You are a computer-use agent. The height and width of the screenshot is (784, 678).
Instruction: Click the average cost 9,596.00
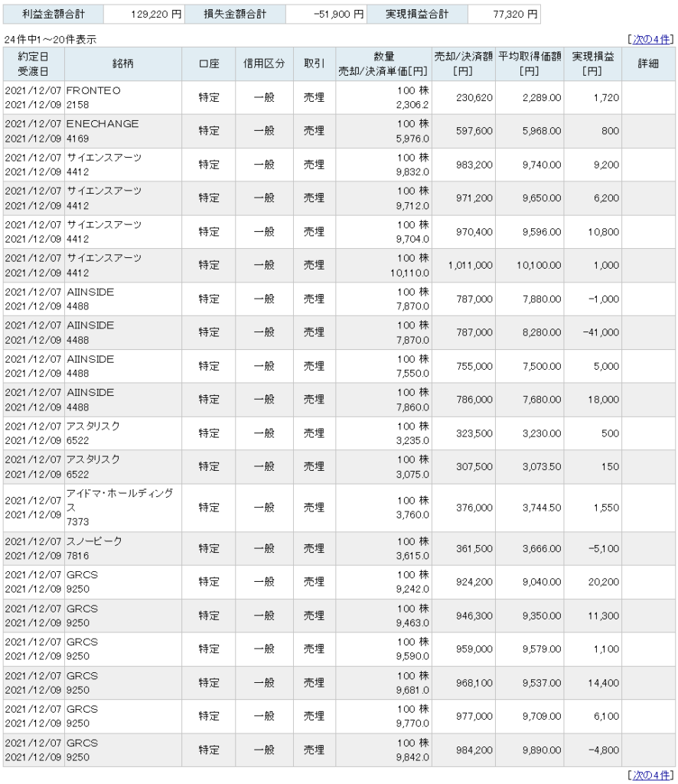pos(542,232)
